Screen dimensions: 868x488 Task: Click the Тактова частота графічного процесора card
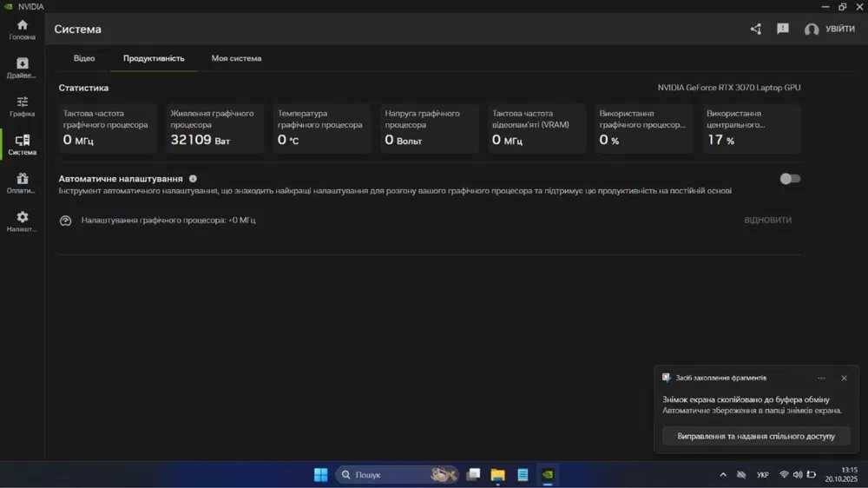click(108, 128)
